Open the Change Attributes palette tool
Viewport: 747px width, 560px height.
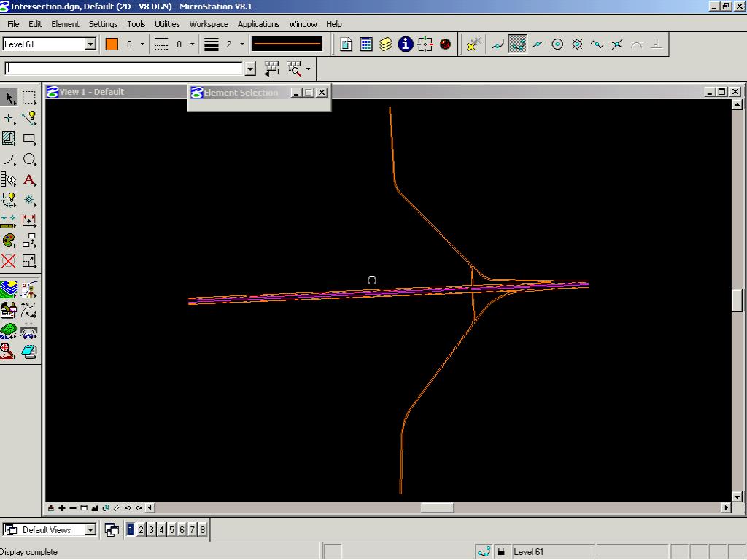[9, 241]
